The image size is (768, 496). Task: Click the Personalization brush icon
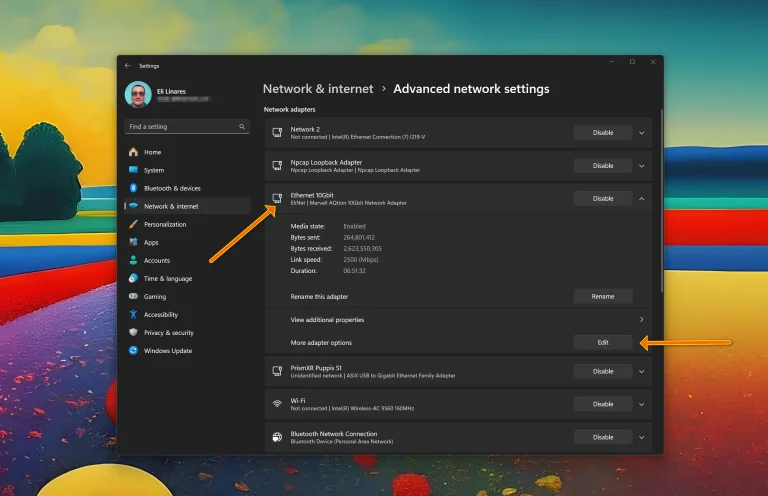pyautogui.click(x=133, y=224)
